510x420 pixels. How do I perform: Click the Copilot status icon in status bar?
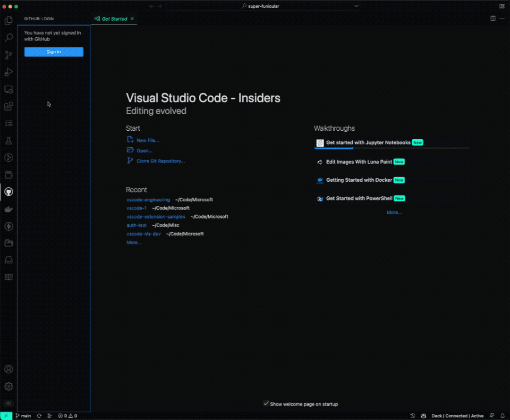click(x=424, y=416)
